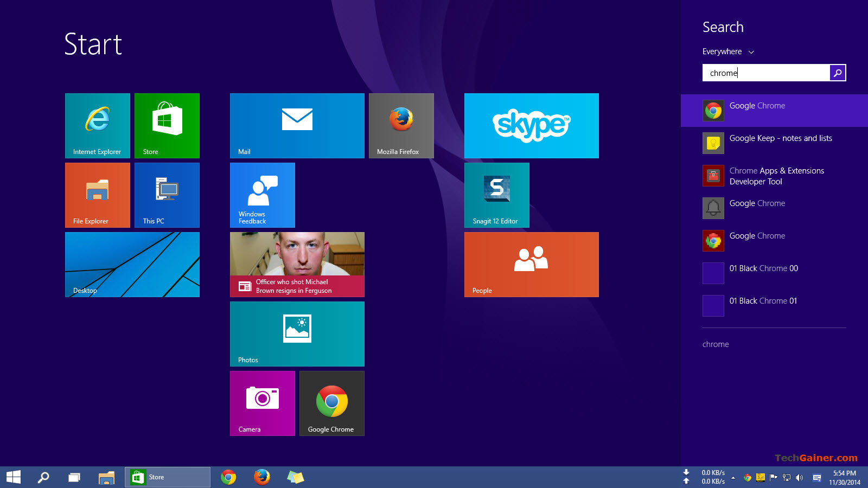Open the Internet Explorer tile
This screenshot has width=868, height=488.
tap(97, 125)
